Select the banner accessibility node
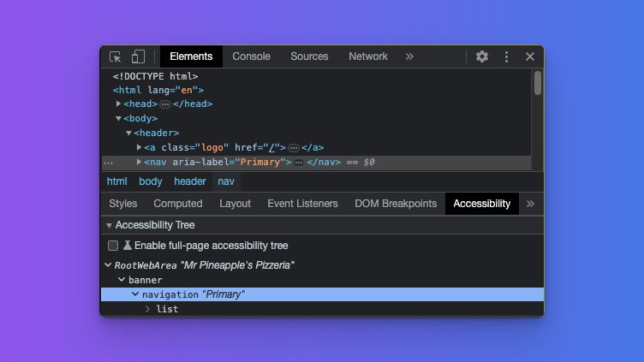Screen dimensions: 644x362 click(145, 280)
